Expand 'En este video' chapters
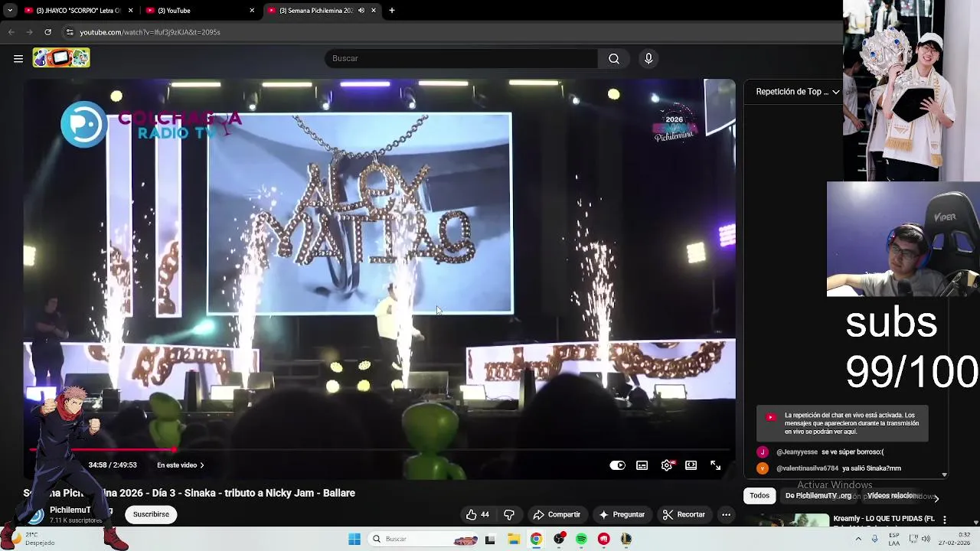The image size is (980, 551). (x=181, y=465)
